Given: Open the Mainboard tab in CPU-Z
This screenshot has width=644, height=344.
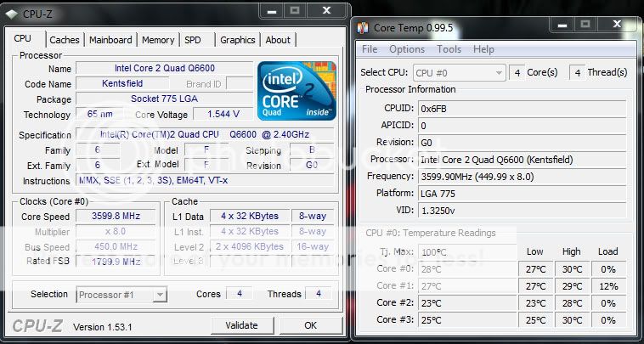Looking at the screenshot, I should [110, 40].
